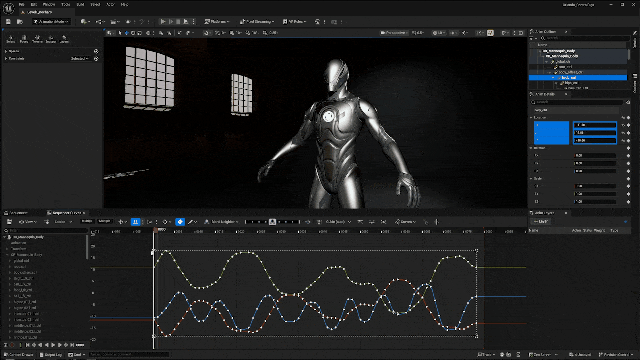Click the tangent weight slider handle in curve toolbar
Viewport: 640px width, 360px height.
tap(272, 222)
